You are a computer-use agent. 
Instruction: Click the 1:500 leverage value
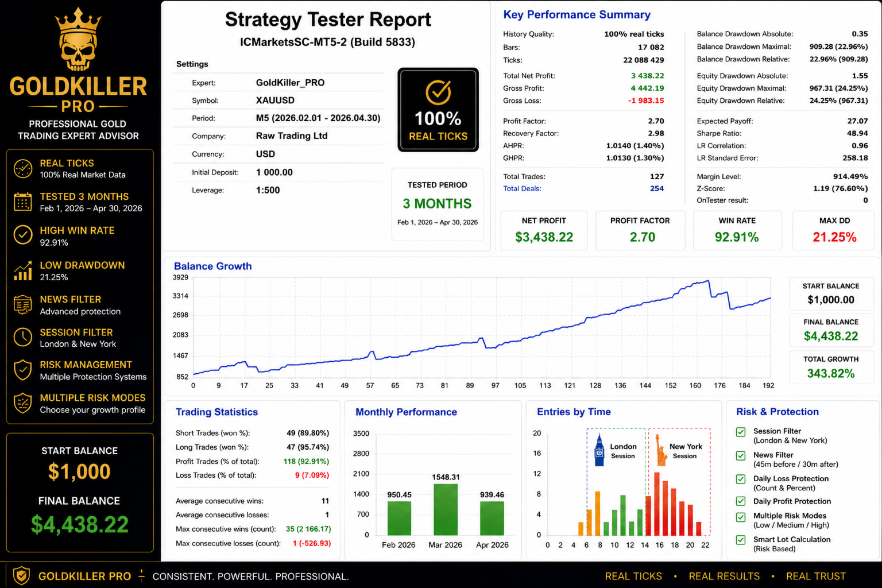tap(268, 190)
